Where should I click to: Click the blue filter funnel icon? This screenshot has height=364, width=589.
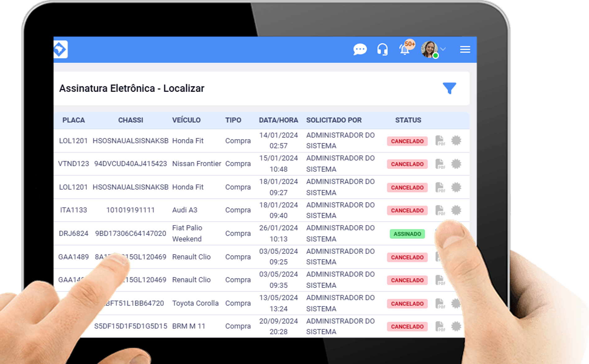(x=449, y=88)
